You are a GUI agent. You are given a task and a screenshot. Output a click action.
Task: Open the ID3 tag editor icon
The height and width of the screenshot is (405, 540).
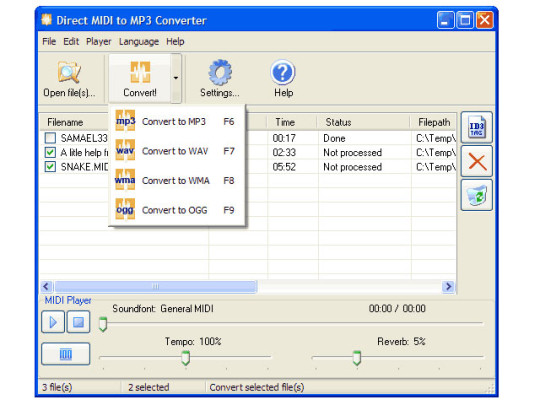477,128
